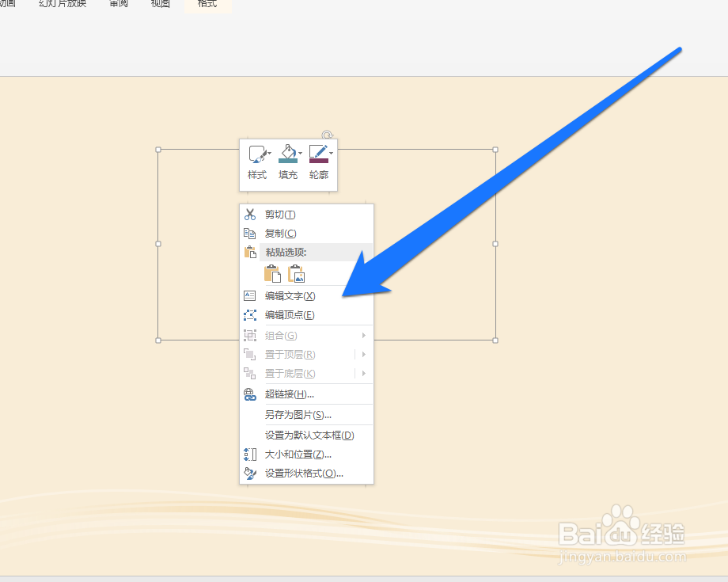
Task: Click the Cut scissors icon
Action: tap(250, 214)
